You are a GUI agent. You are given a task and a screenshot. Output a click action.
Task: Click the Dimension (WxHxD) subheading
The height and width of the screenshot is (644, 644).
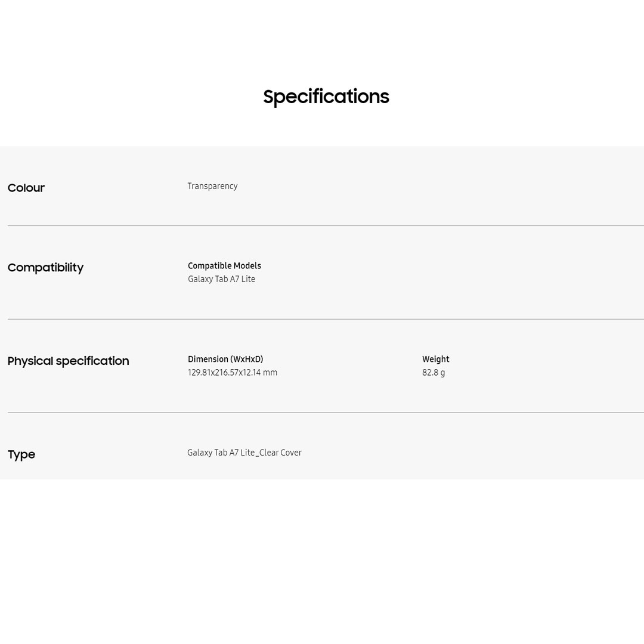click(x=225, y=360)
